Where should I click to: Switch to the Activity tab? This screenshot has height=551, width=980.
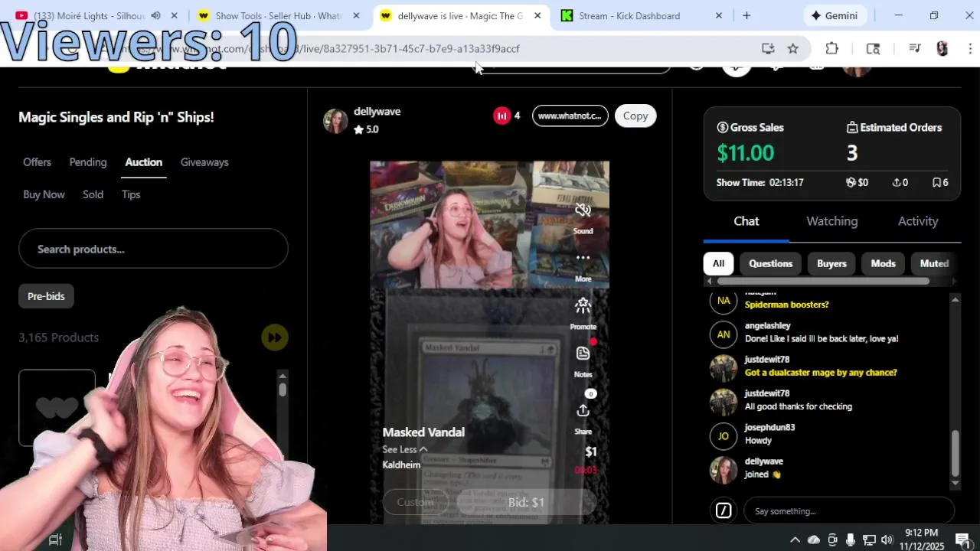point(918,221)
